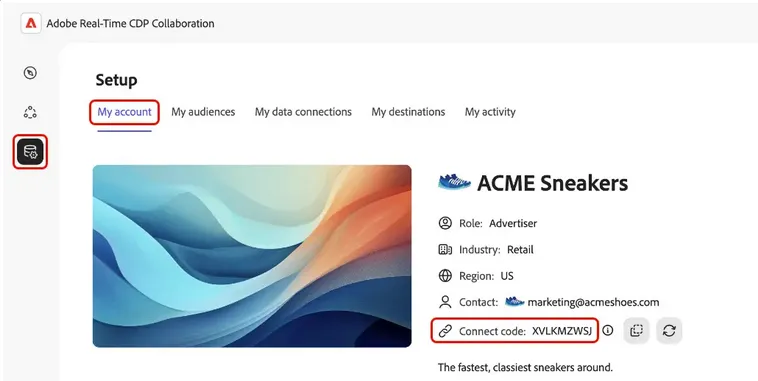Open the Setup database-gear sidebar icon
The height and width of the screenshot is (381, 758).
[30, 152]
